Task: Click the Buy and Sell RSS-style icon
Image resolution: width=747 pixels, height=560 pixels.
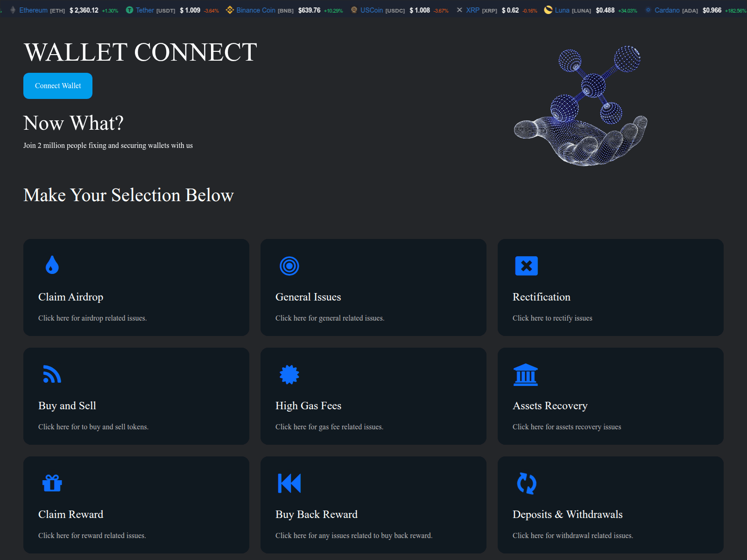Action: click(51, 374)
